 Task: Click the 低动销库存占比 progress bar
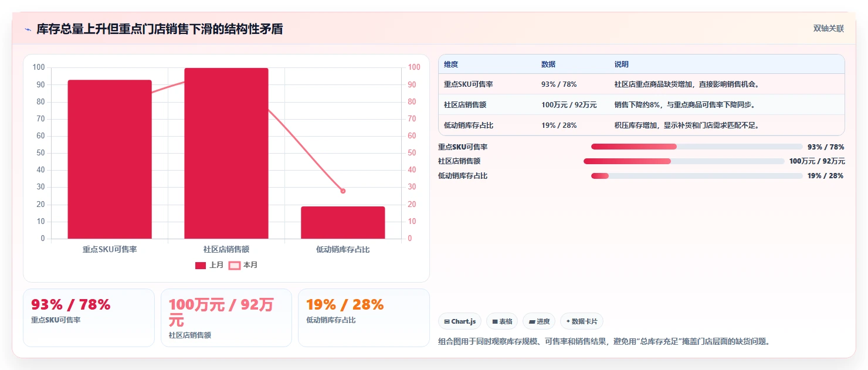click(697, 176)
